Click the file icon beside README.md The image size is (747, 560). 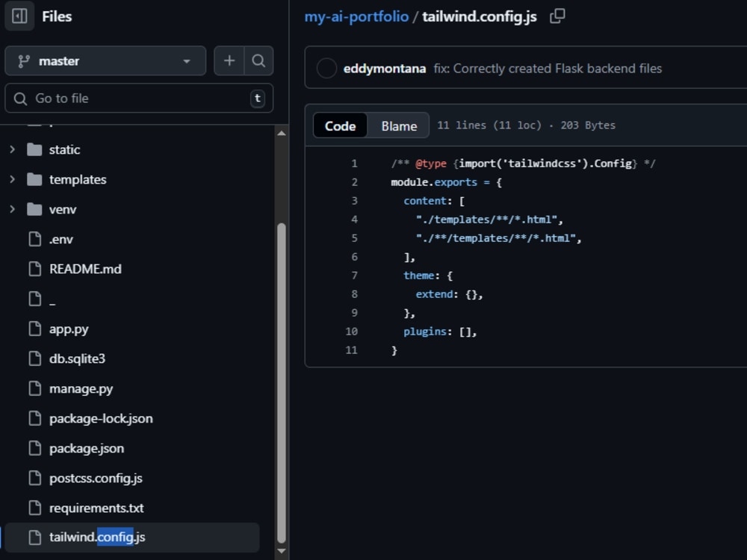(x=35, y=269)
